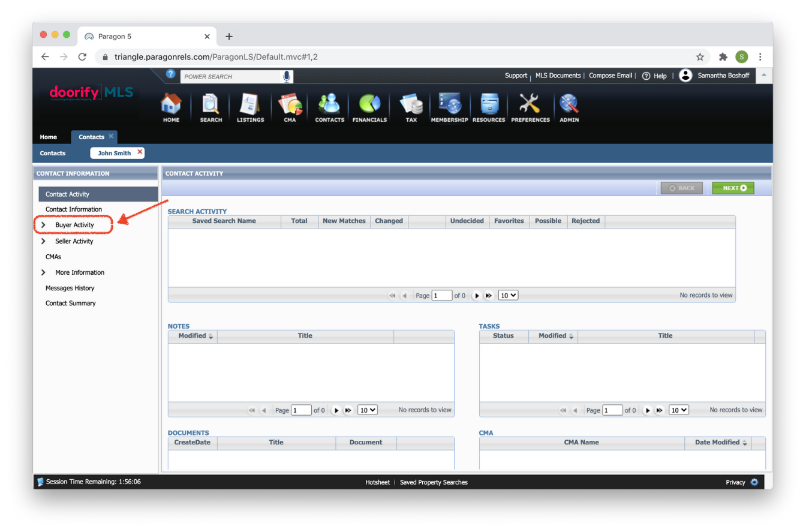Screen dimensions: 806x532
Task: Open Tasks page size dropdown
Action: (679, 410)
